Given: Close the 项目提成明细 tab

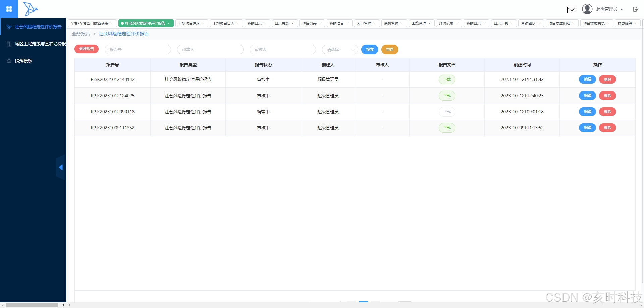Looking at the screenshot, I should click(x=574, y=24).
